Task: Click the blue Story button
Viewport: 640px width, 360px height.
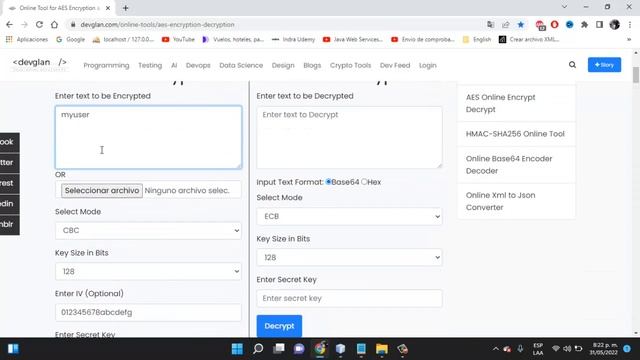Action: (604, 65)
